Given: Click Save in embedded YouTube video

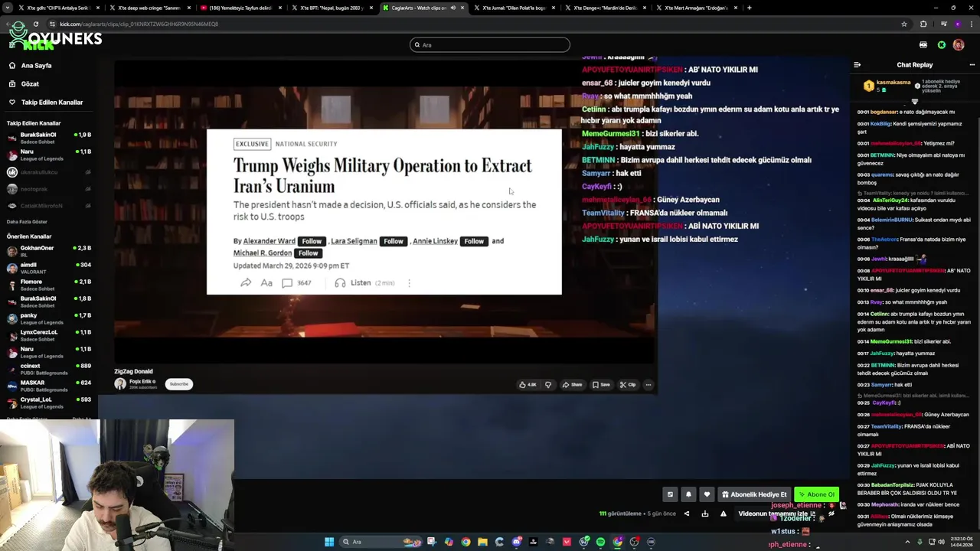Looking at the screenshot, I should coord(601,385).
